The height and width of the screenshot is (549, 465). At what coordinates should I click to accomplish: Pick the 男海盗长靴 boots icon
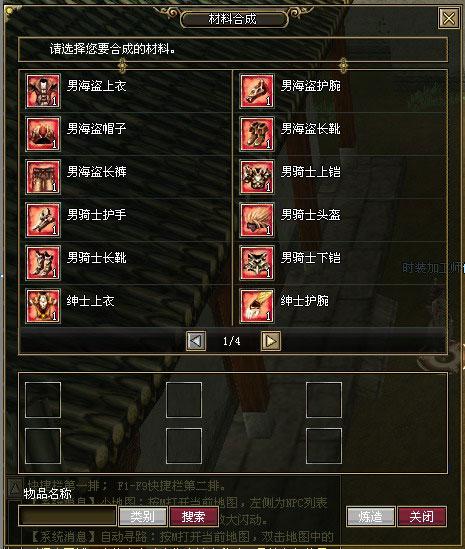coord(257,134)
